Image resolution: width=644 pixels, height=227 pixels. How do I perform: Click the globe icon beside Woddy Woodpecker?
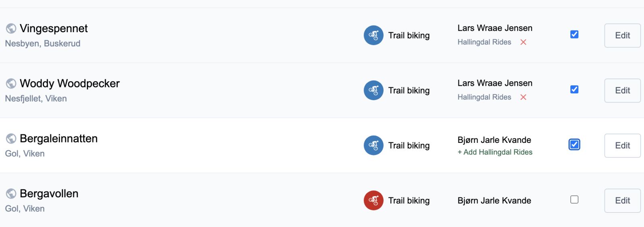(11, 84)
